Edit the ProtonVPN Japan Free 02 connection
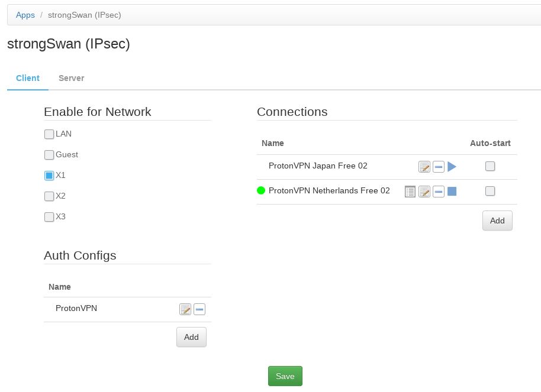Screen dimensions: 541x392 [x=424, y=167]
